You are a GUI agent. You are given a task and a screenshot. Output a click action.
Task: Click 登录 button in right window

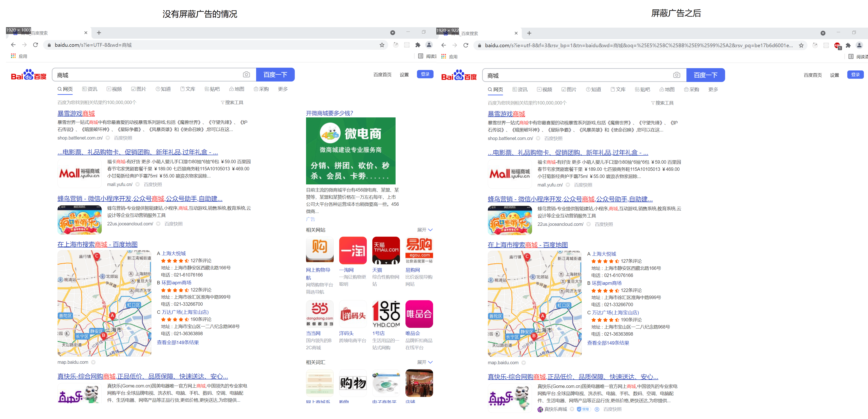coord(855,75)
